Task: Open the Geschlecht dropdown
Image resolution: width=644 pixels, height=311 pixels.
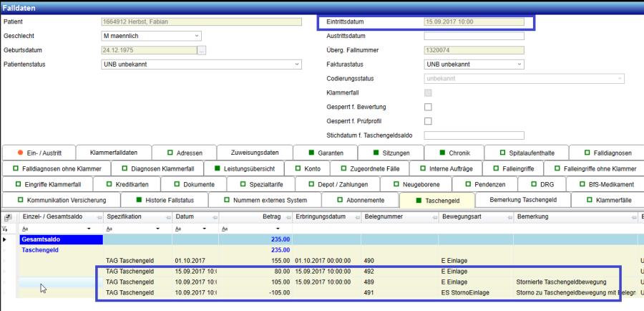Action: [x=196, y=36]
